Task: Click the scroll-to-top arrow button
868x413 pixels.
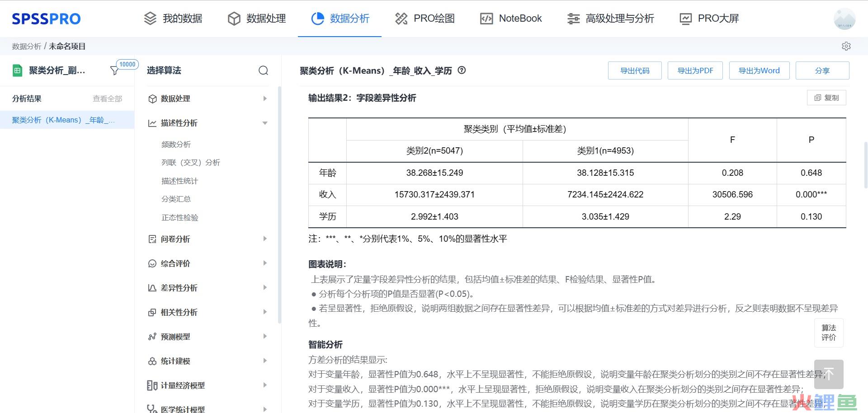Action: tap(829, 374)
